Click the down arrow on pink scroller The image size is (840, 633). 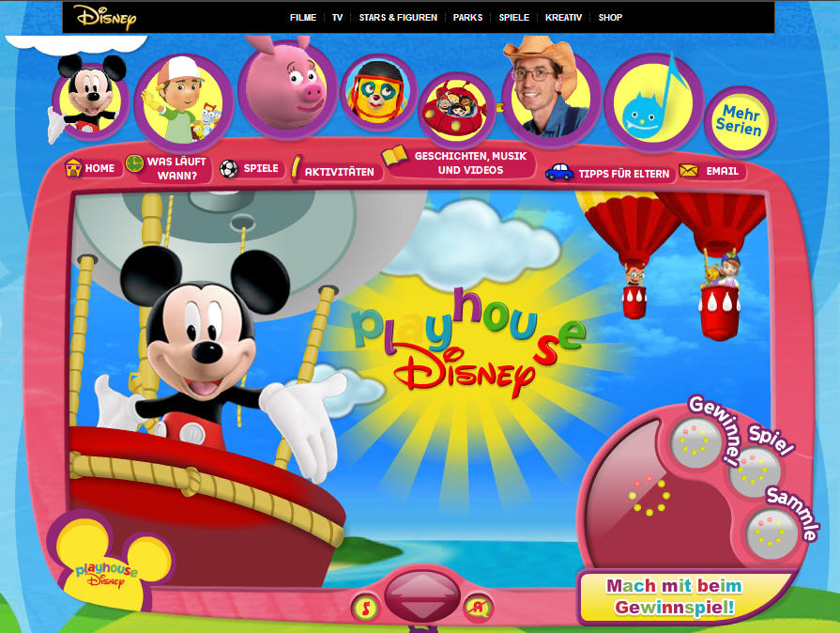(x=422, y=609)
